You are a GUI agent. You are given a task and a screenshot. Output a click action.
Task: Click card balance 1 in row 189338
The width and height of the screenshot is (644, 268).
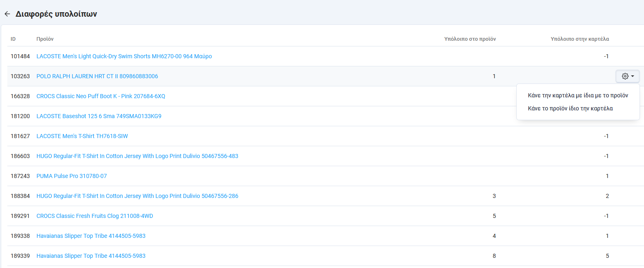click(x=607, y=236)
